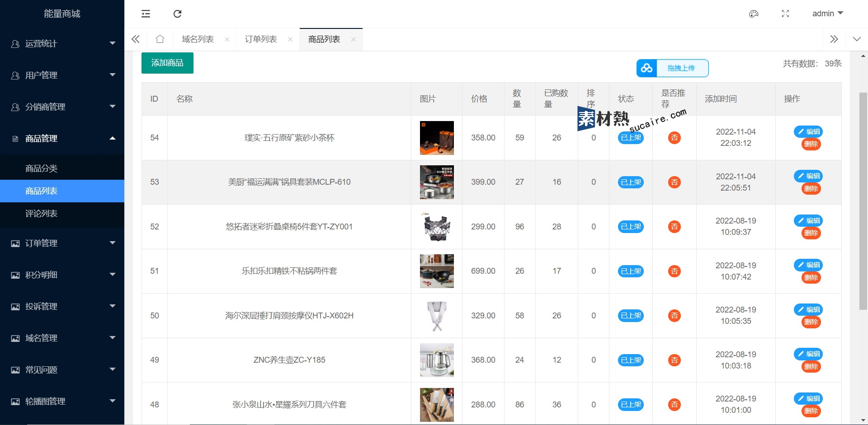Open the theme palette icon
868x425 pixels.
pyautogui.click(x=754, y=14)
